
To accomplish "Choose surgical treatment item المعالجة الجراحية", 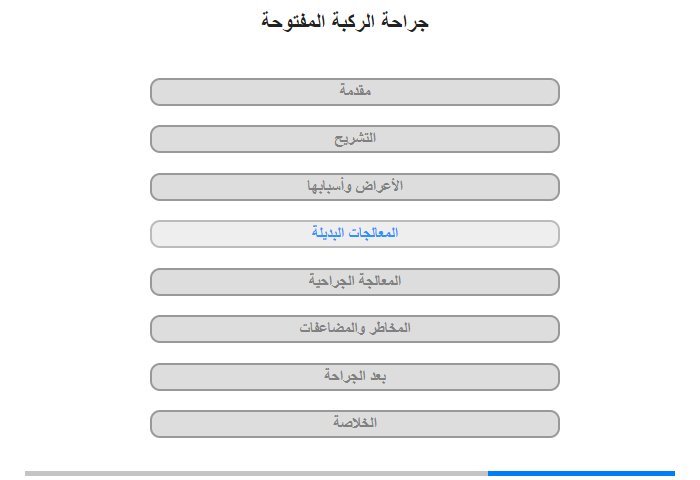I will 354,282.
